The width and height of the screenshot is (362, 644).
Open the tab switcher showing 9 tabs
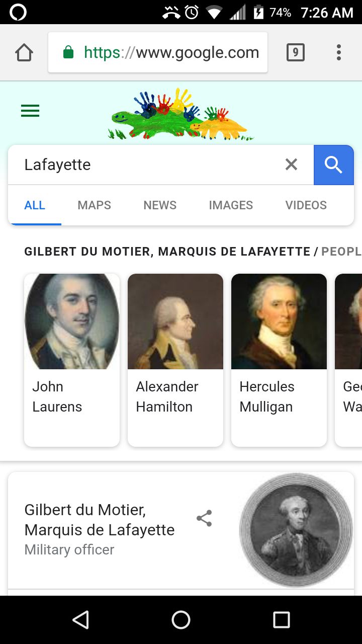click(296, 52)
